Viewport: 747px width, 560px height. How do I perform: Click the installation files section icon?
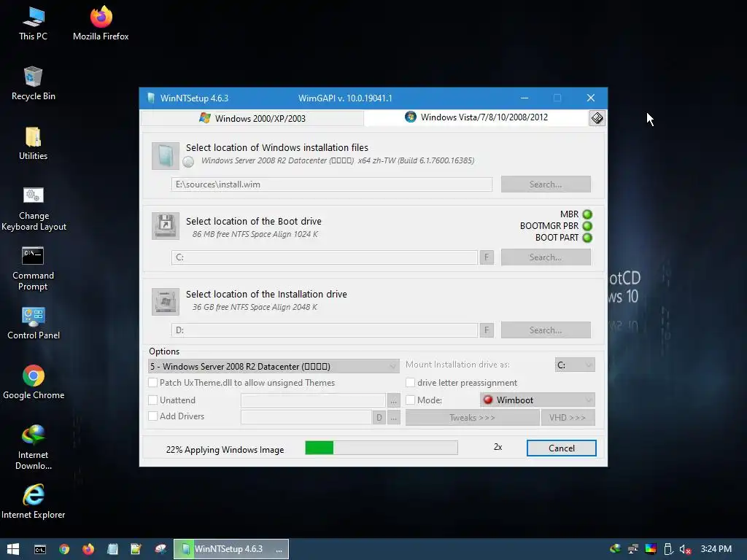pos(166,156)
